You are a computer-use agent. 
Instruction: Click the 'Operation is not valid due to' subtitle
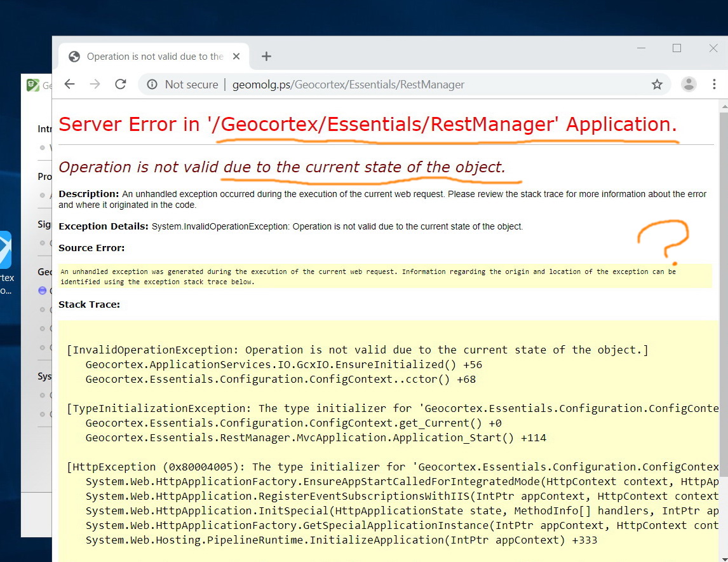tap(282, 167)
